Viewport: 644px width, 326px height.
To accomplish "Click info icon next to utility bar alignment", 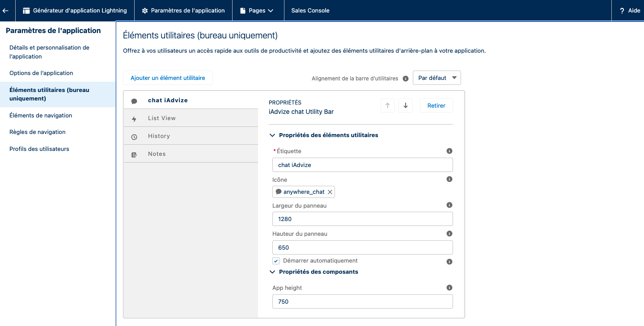I will (x=406, y=79).
